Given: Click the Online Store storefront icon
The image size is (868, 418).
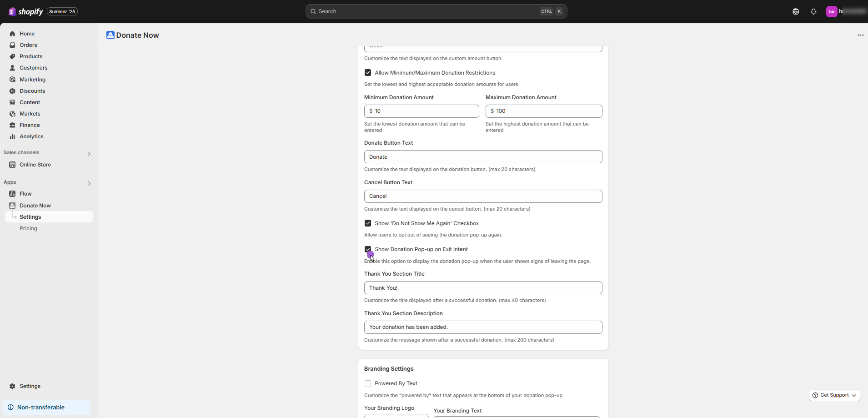Looking at the screenshot, I should 12,165.
